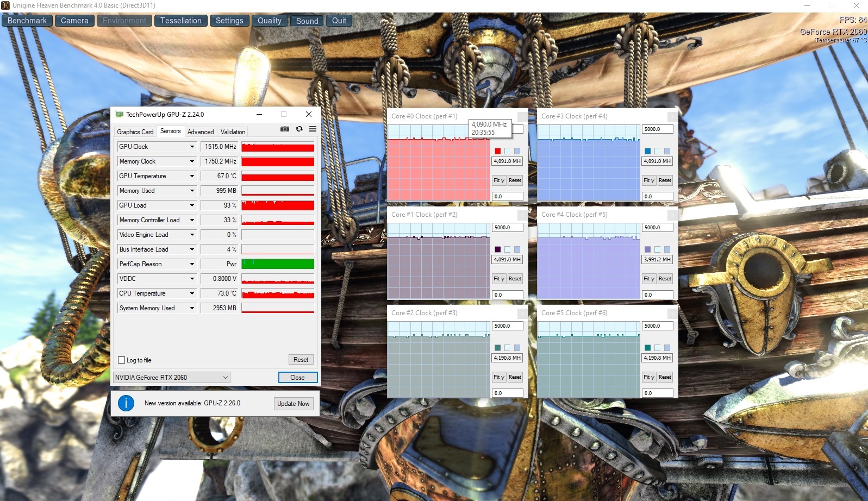This screenshot has width=868, height=501.
Task: Open the GPU-Z hamburger menu
Action: pos(313,129)
